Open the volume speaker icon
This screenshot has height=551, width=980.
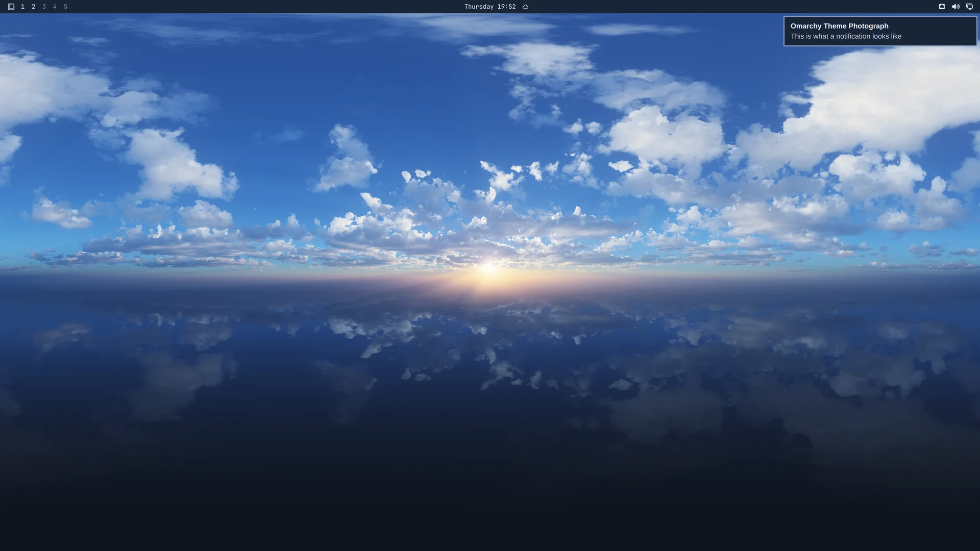pos(955,7)
